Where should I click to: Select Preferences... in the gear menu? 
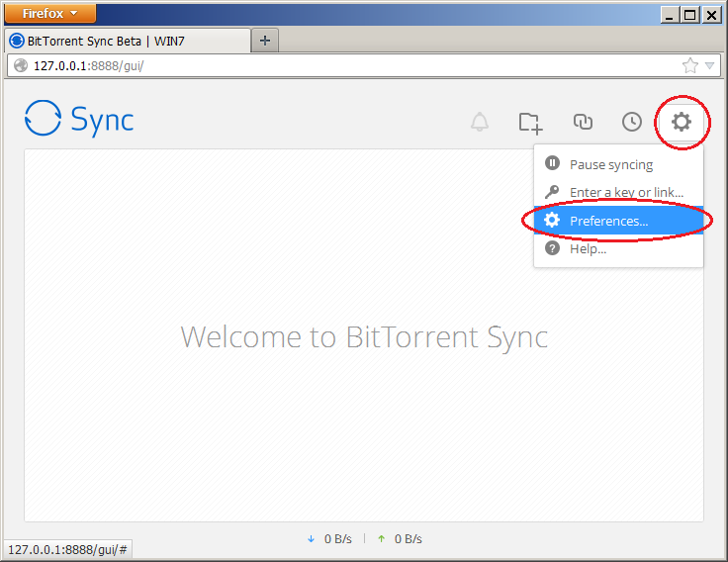[x=608, y=221]
